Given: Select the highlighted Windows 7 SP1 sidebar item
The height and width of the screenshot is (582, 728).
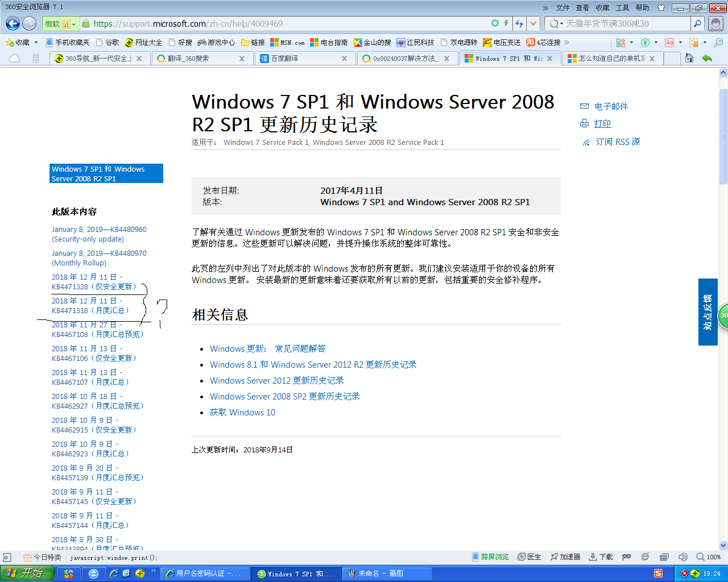Looking at the screenshot, I should pos(106,173).
